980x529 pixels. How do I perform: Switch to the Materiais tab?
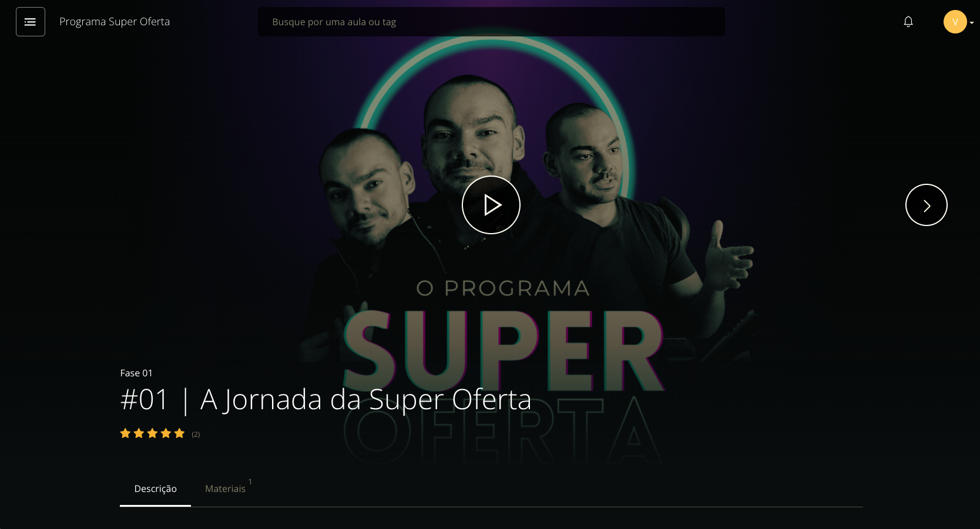tap(225, 488)
